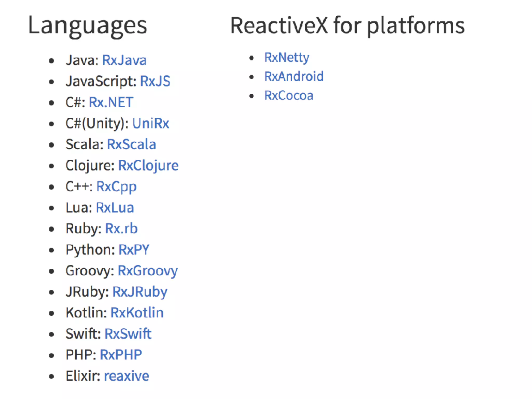The width and height of the screenshot is (532, 399).
Task: Open the UniRx link for Unity
Action: tap(151, 123)
